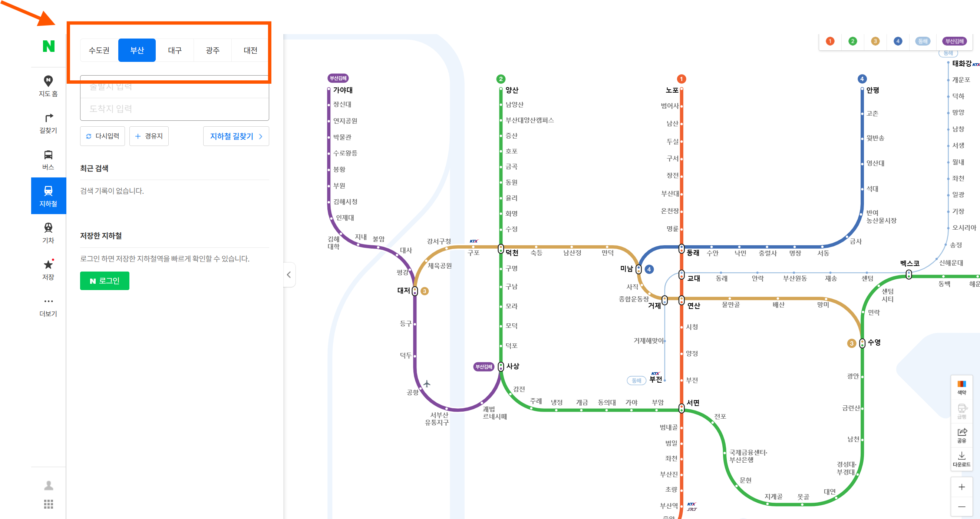
Task: Switch to 대구 region tab
Action: 175,50
